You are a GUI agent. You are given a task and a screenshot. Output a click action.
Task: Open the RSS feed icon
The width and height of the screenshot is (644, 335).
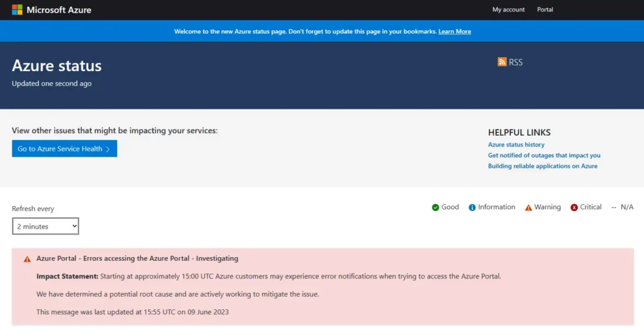(x=502, y=62)
